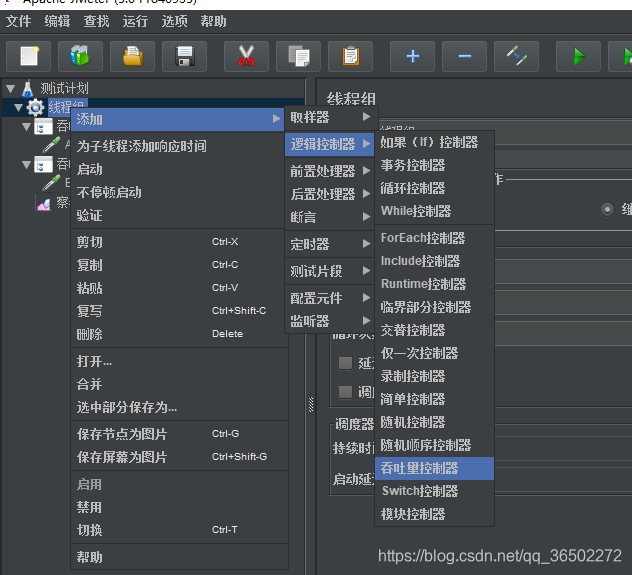Select 验证 in context menu
Screen dimensions: 632x575
[178, 215]
